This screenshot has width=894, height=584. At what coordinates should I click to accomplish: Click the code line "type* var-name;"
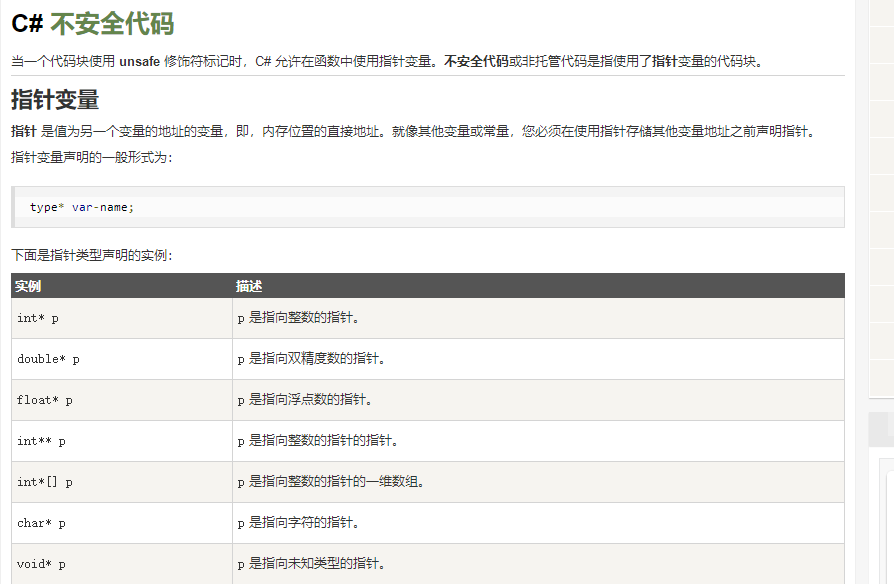pyautogui.click(x=82, y=207)
